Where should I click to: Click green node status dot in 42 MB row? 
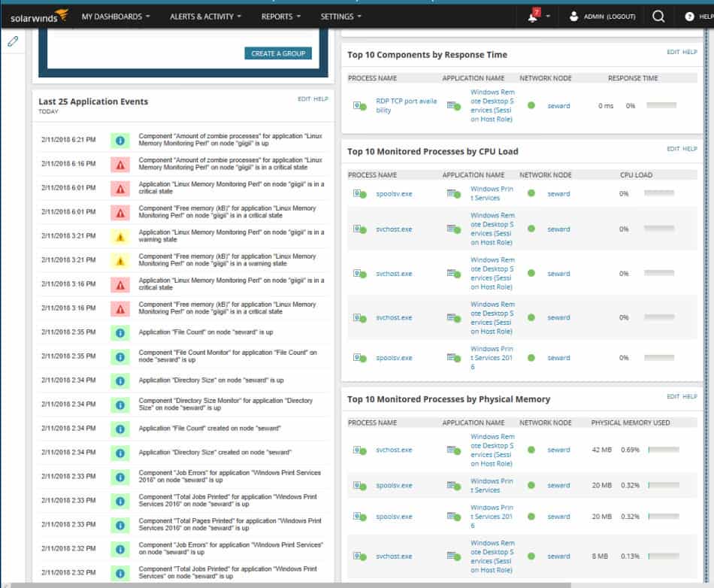pyautogui.click(x=531, y=450)
